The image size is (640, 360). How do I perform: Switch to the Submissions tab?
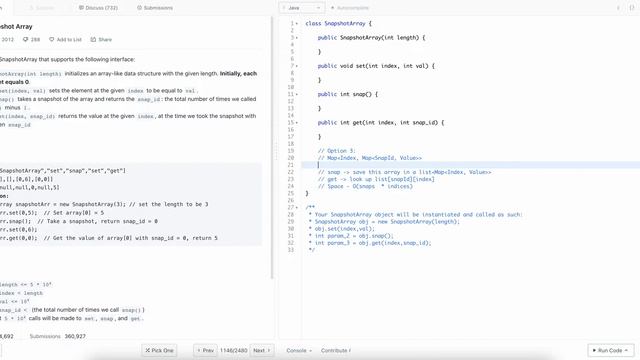click(155, 8)
